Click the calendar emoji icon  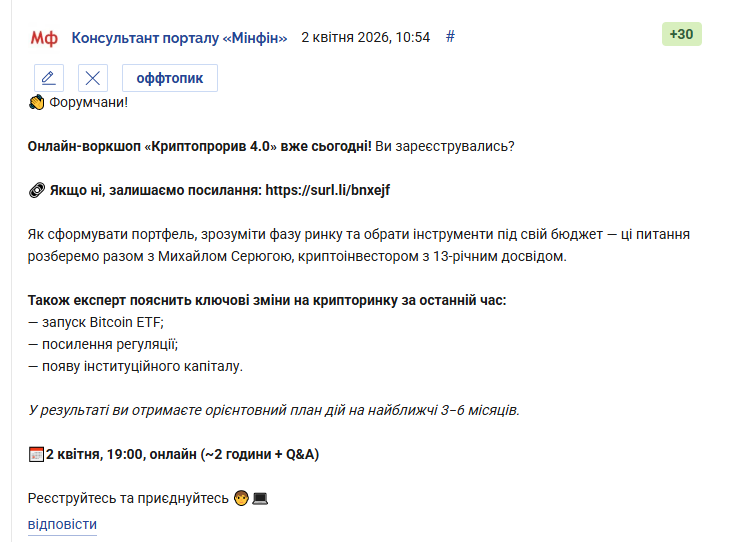coord(36,454)
